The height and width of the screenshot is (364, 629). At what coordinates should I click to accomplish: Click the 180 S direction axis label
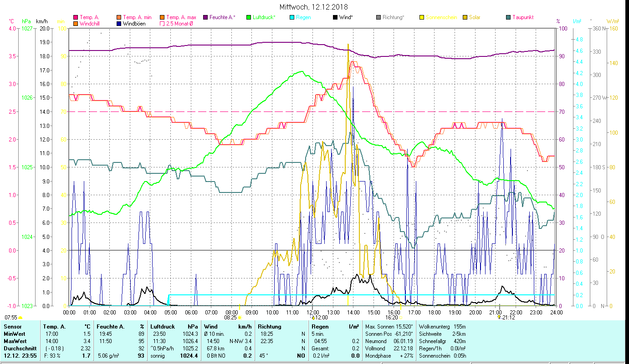[598, 167]
